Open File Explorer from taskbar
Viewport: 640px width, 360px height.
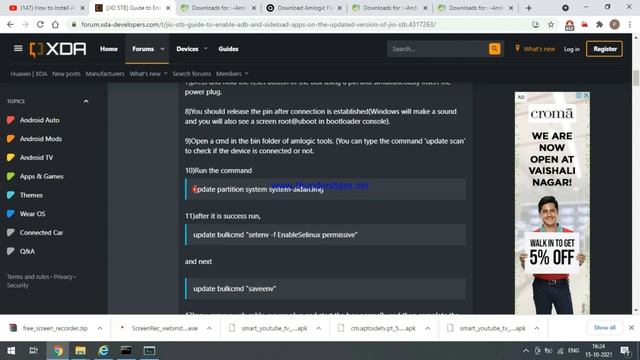80,351
